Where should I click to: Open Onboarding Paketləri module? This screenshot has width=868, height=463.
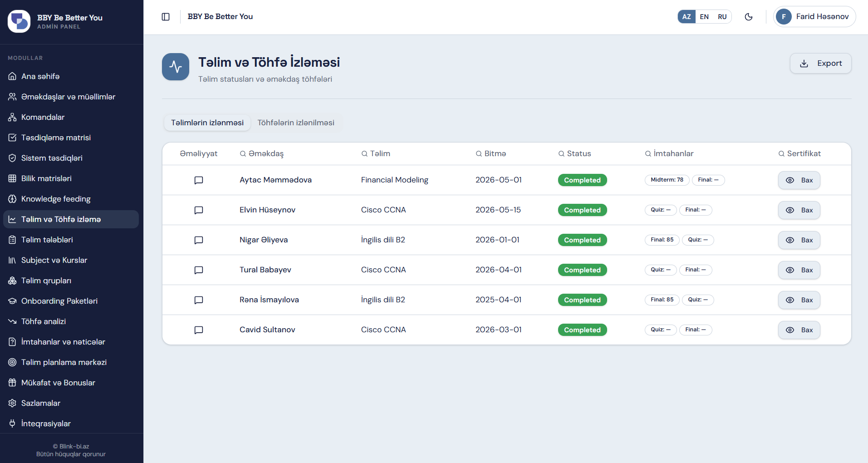[71, 301]
